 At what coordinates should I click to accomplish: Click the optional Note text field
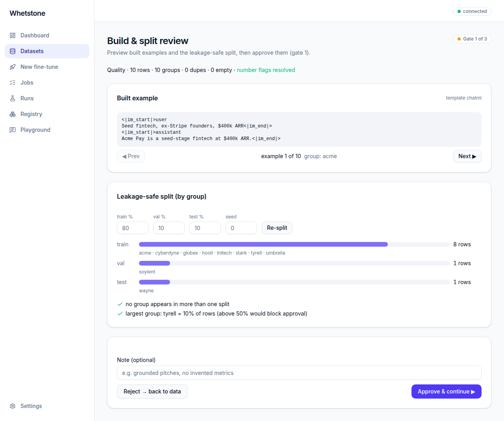coord(299,373)
